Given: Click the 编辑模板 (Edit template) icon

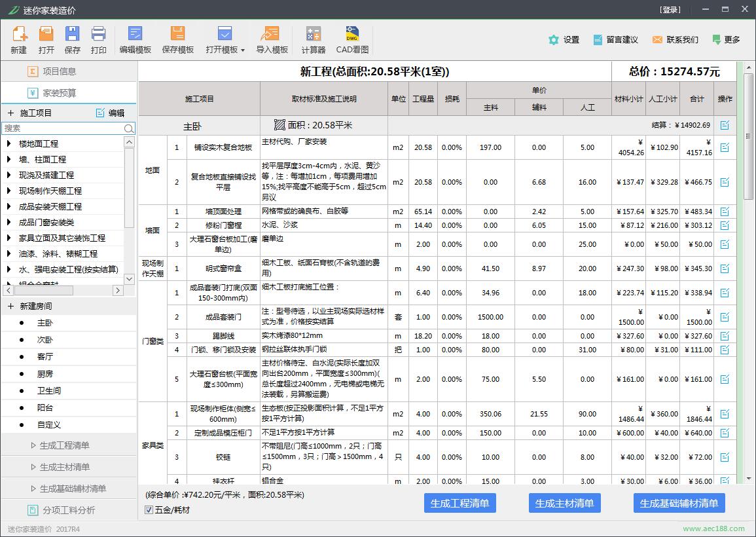Looking at the screenshot, I should pos(135,34).
